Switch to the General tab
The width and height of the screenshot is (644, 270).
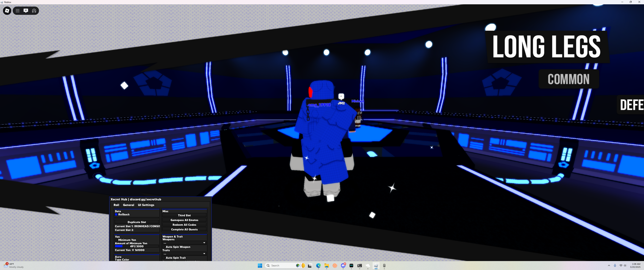point(128,205)
